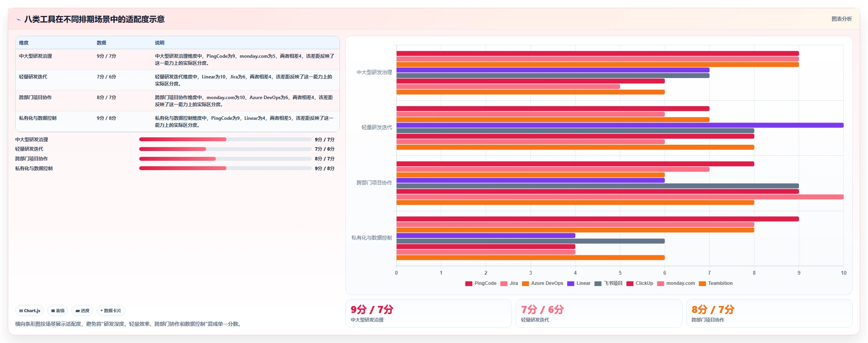The image size is (868, 343).
Task: Click table value 7分 / 6分
Action: 106,77
